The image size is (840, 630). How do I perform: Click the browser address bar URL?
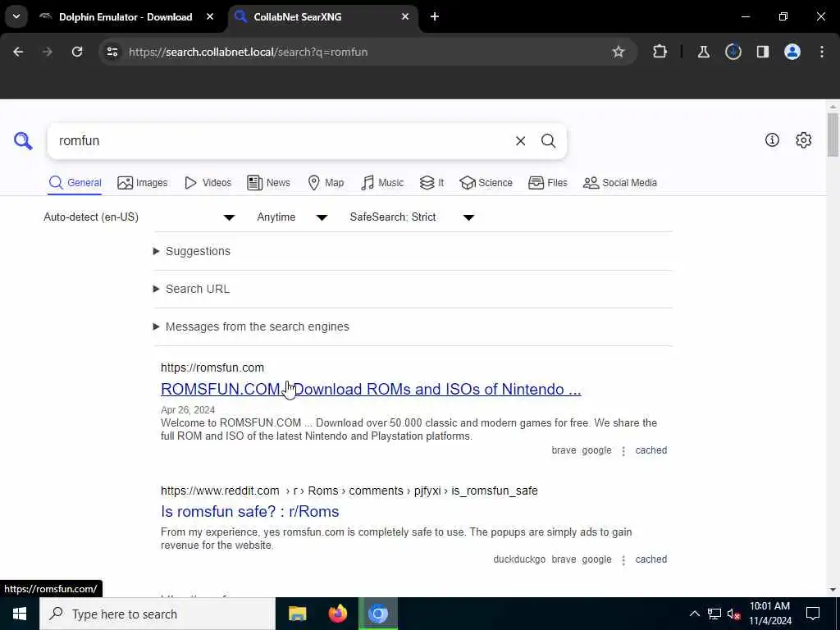click(248, 52)
